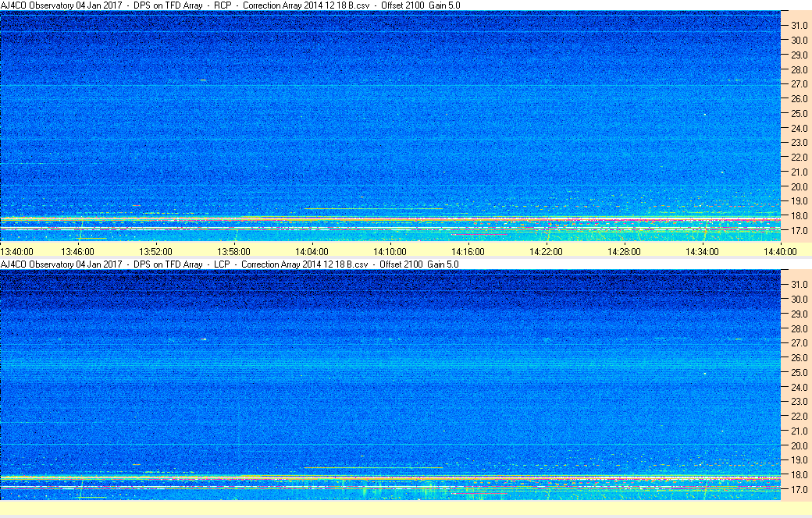Click the 28.0 frequency label in RCP panel
The height and width of the screenshot is (518, 812).
pyautogui.click(x=799, y=70)
